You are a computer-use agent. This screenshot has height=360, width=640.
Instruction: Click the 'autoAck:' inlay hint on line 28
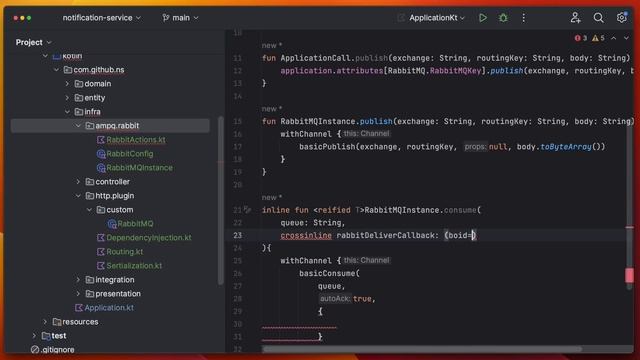pyautogui.click(x=334, y=299)
